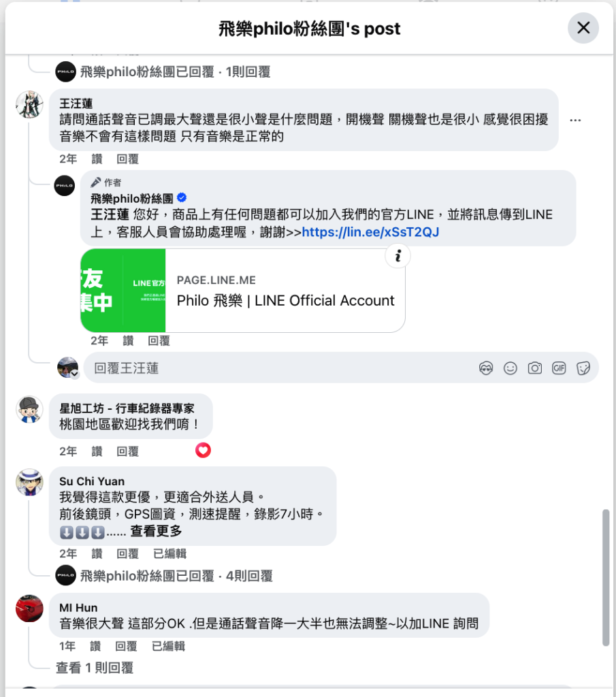Expand 查看 1 則回覆 under MI Hun

[94, 668]
